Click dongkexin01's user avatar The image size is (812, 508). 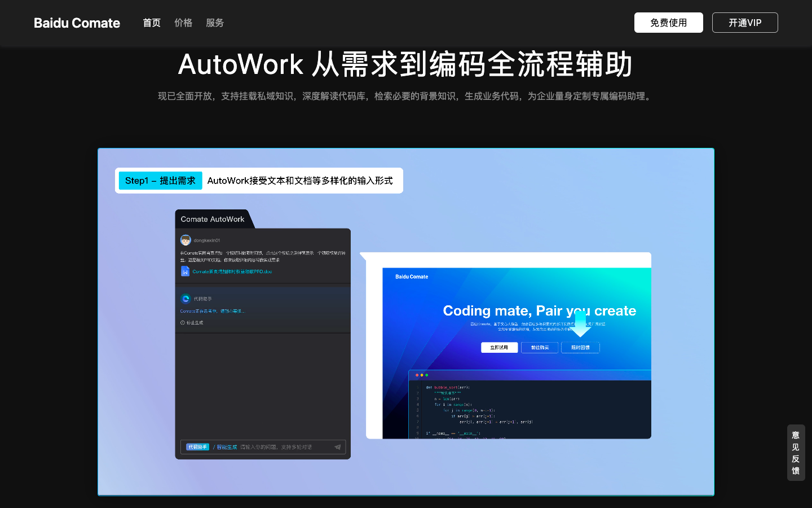click(x=186, y=240)
